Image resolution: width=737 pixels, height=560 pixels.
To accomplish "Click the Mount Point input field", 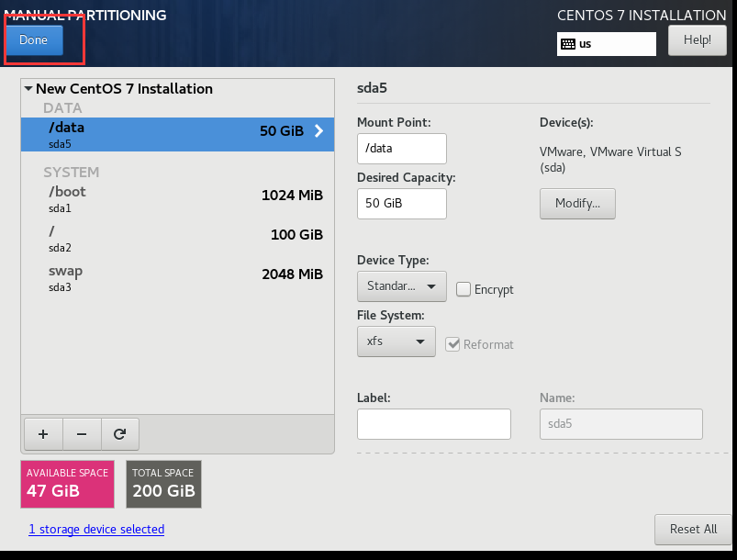I will click(401, 149).
